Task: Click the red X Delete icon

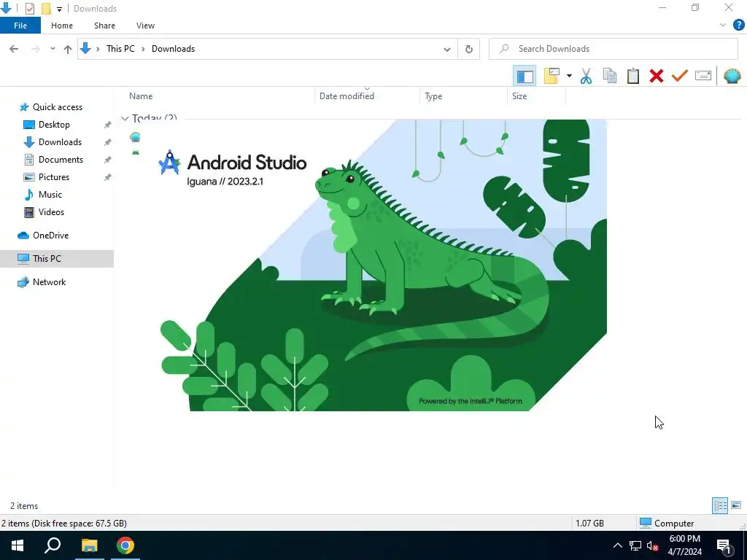Action: 656,76
